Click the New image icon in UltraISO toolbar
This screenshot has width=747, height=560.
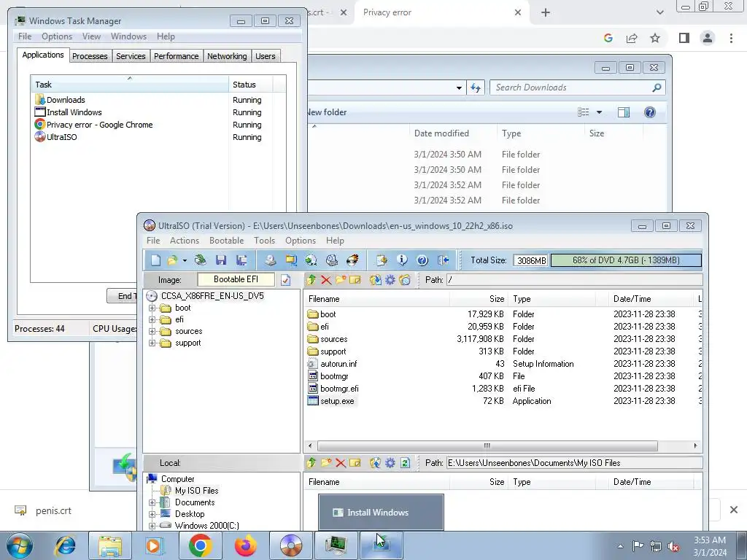pyautogui.click(x=156, y=260)
